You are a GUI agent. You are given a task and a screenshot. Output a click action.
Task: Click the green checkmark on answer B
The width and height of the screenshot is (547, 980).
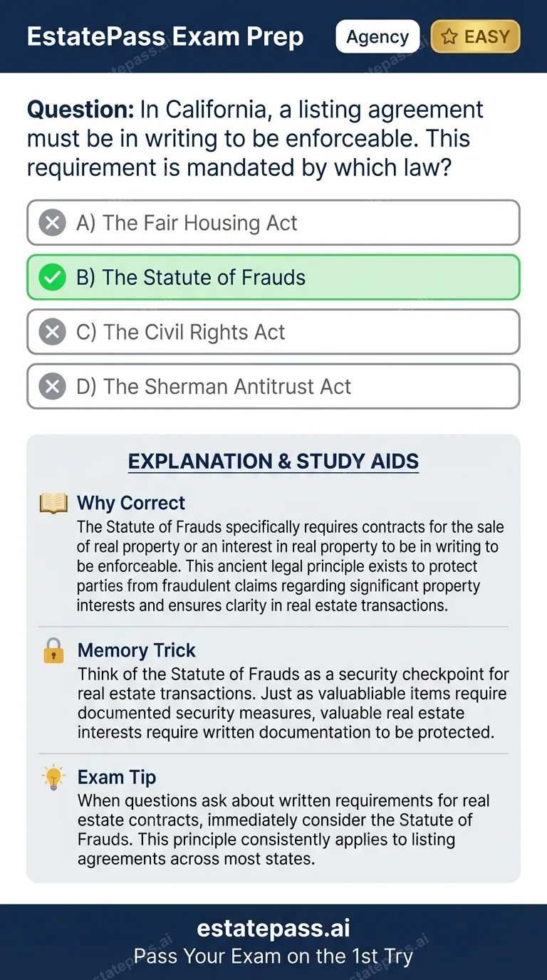tap(51, 277)
